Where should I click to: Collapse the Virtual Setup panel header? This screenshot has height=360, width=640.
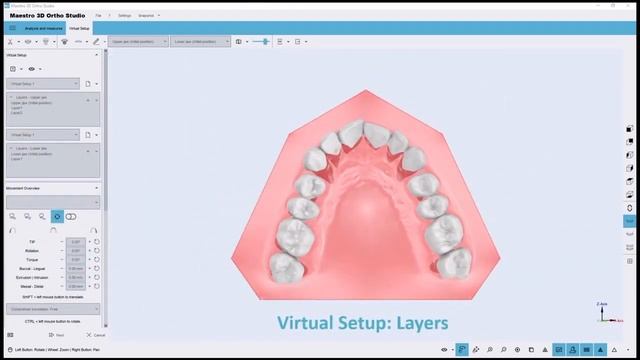coord(97,55)
